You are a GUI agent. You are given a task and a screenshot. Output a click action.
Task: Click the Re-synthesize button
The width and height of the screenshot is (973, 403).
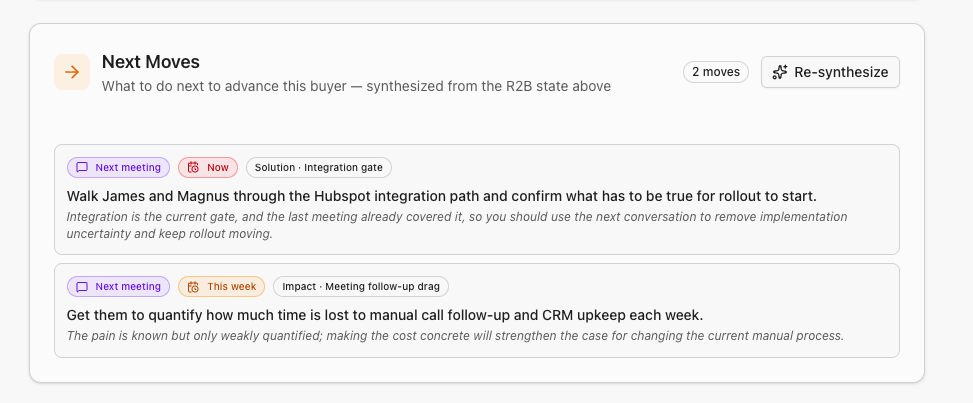[830, 72]
